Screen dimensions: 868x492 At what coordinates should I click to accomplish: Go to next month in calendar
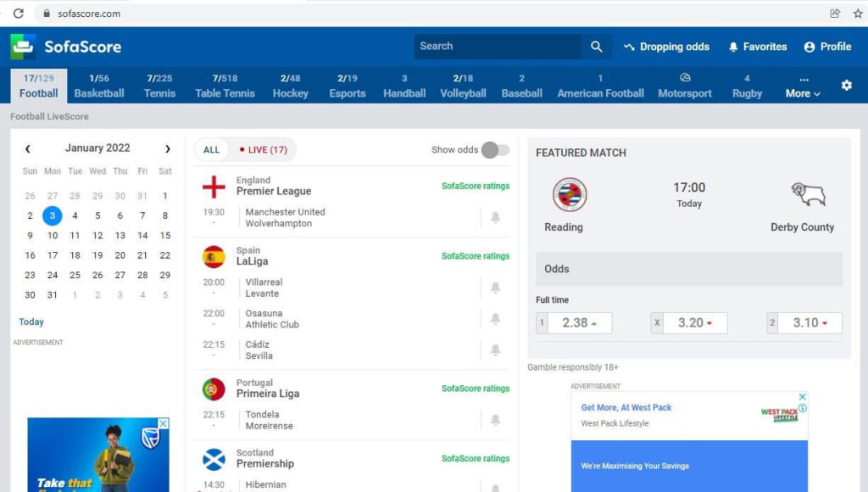[168, 148]
